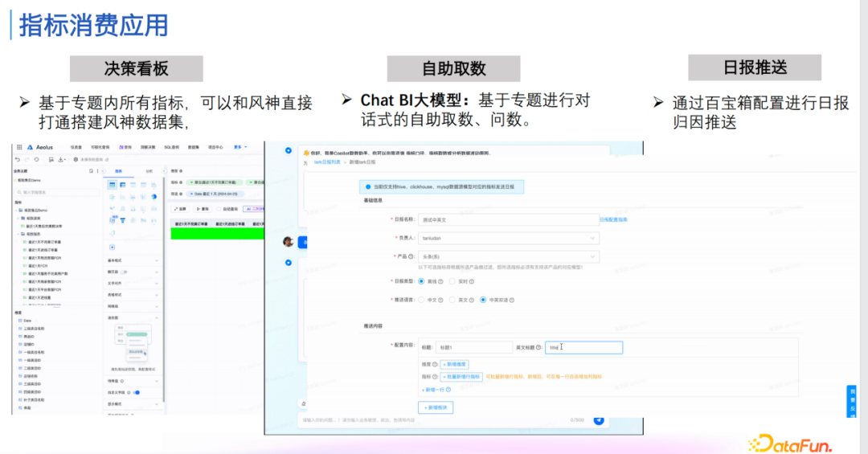Switch to the 分析 tab
The width and height of the screenshot is (868, 454).
(x=149, y=171)
